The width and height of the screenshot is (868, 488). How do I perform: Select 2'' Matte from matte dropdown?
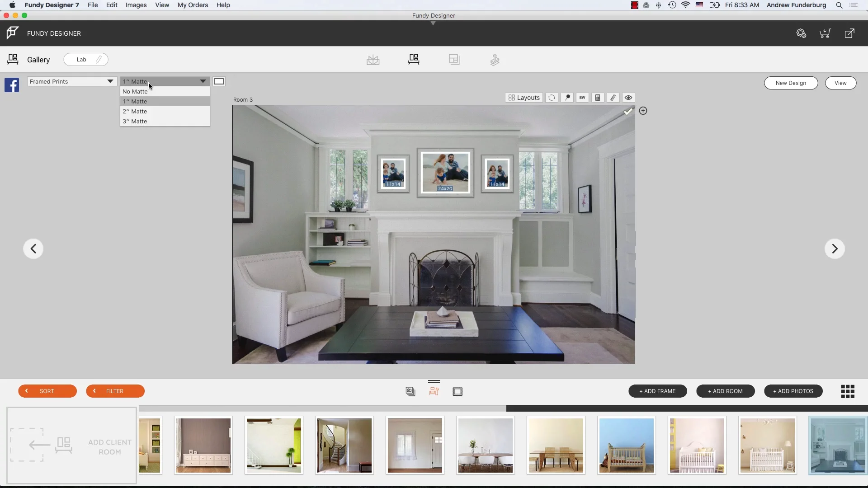[164, 112]
